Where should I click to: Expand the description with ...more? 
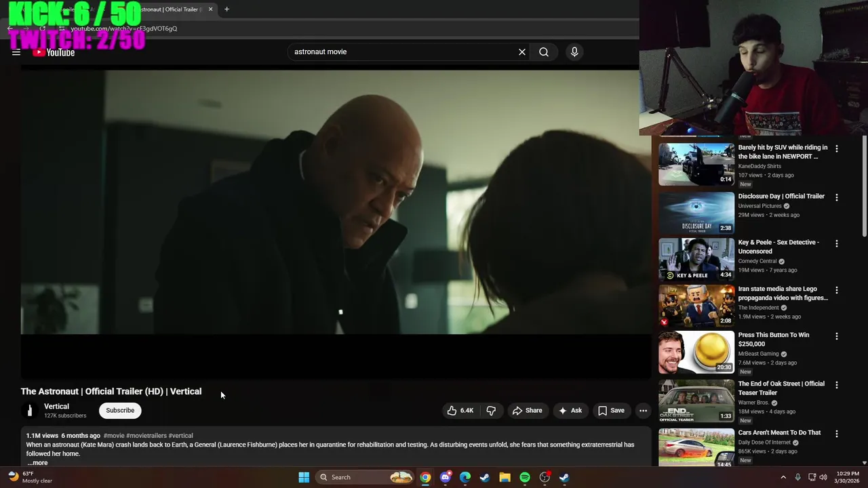[37, 463]
